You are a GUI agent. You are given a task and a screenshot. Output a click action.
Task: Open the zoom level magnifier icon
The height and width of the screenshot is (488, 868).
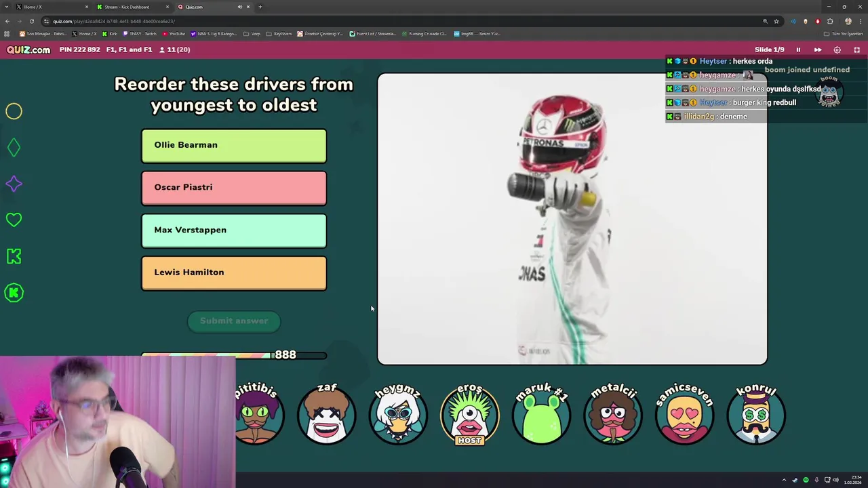(765, 21)
